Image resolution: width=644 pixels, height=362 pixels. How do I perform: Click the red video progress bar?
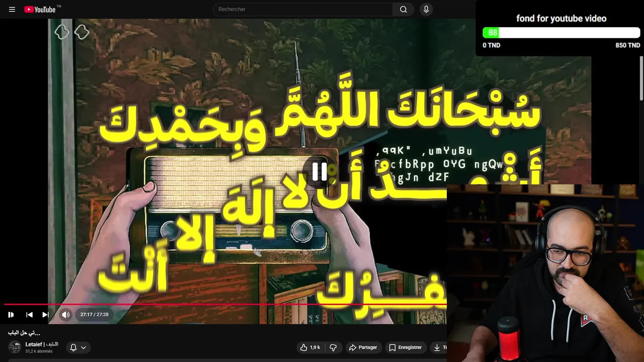[225, 305]
